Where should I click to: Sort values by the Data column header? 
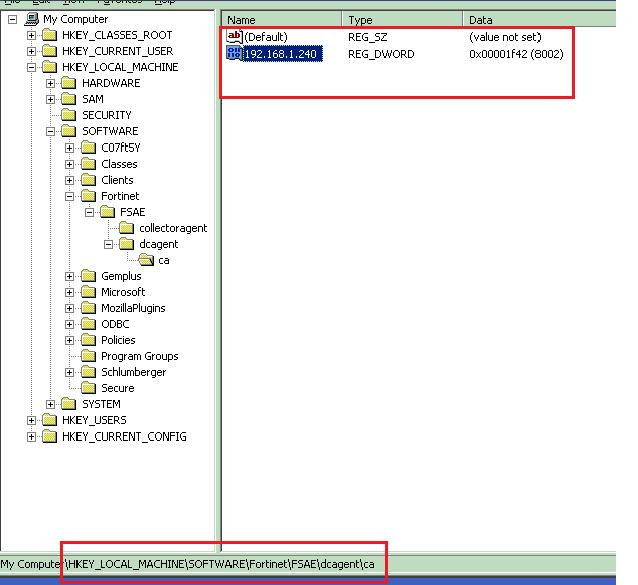540,20
